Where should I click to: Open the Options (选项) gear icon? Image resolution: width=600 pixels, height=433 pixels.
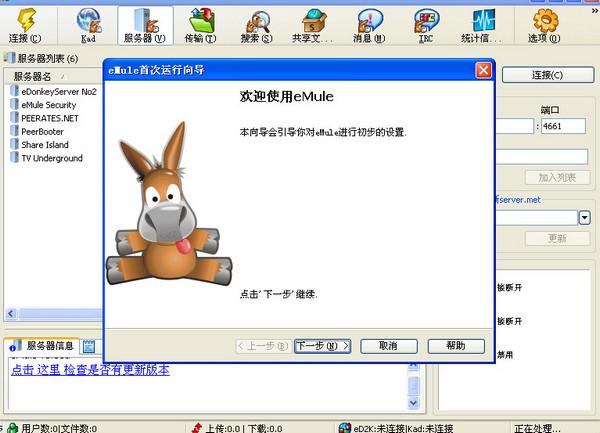pos(545,20)
